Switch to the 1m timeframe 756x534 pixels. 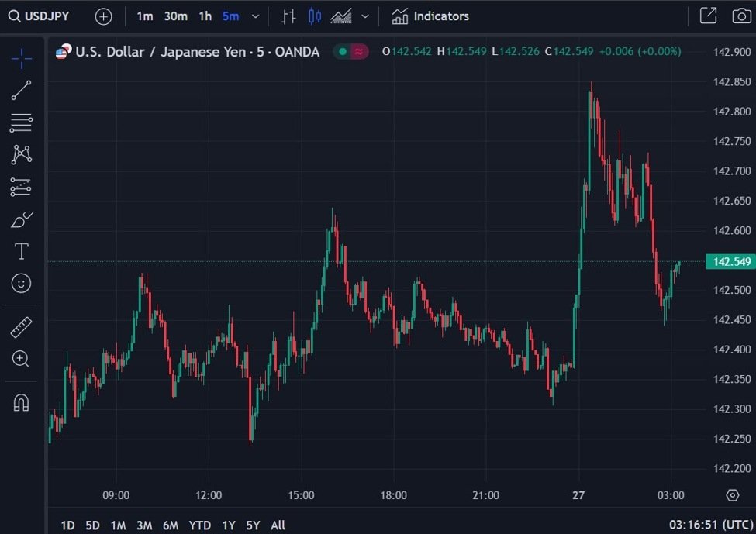(x=145, y=16)
